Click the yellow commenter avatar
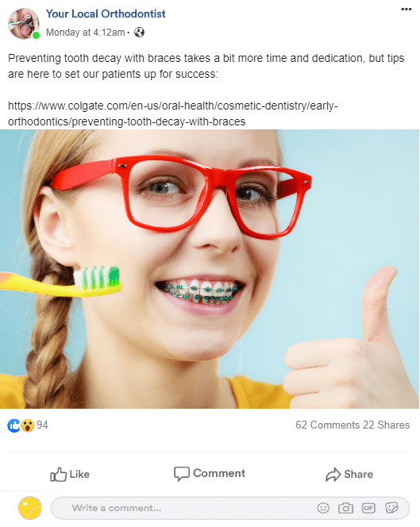Viewport: 420px width, 527px height. tap(30, 508)
